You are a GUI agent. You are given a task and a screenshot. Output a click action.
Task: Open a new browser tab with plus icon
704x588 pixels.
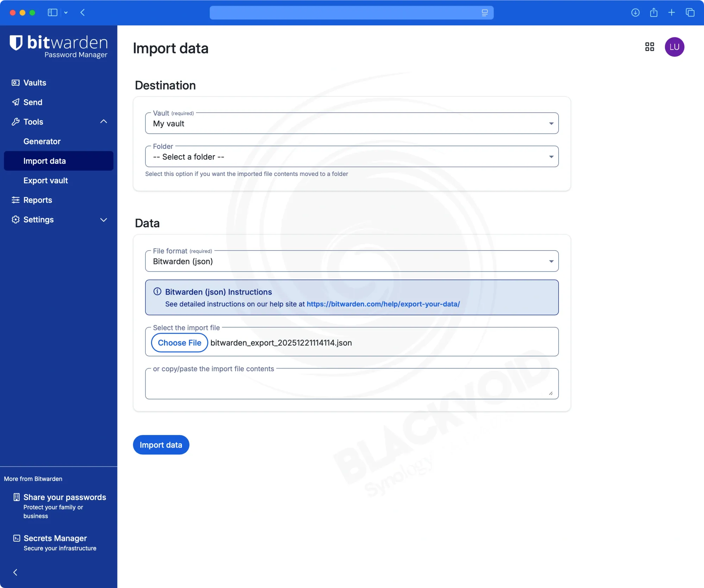[x=672, y=13]
